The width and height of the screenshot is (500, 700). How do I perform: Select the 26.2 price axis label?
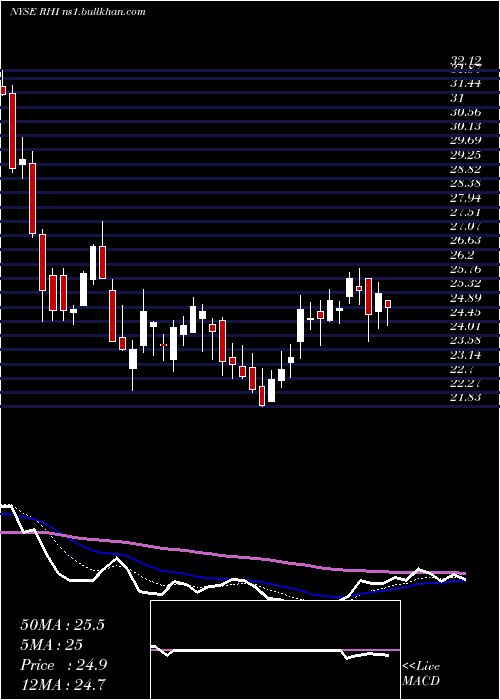coord(462,255)
